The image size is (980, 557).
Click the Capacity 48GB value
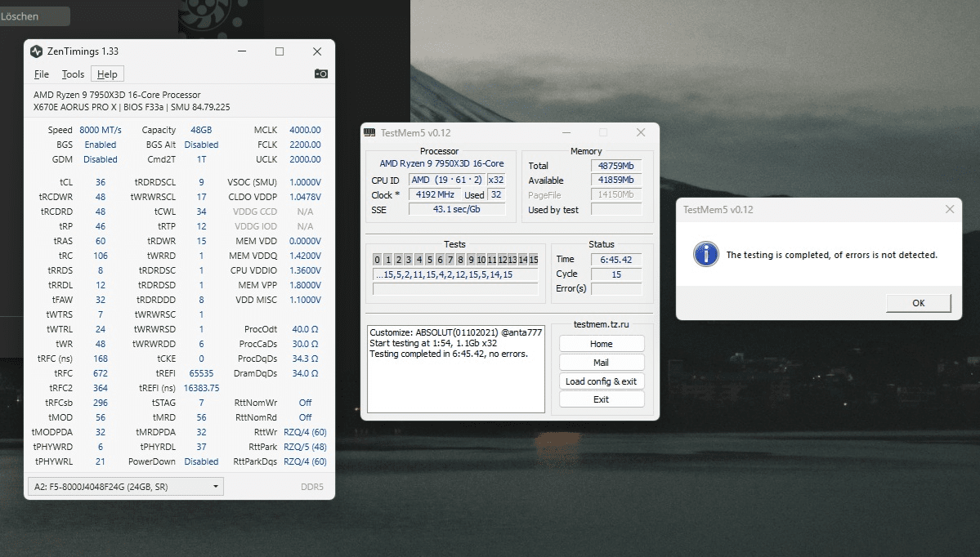tap(201, 130)
